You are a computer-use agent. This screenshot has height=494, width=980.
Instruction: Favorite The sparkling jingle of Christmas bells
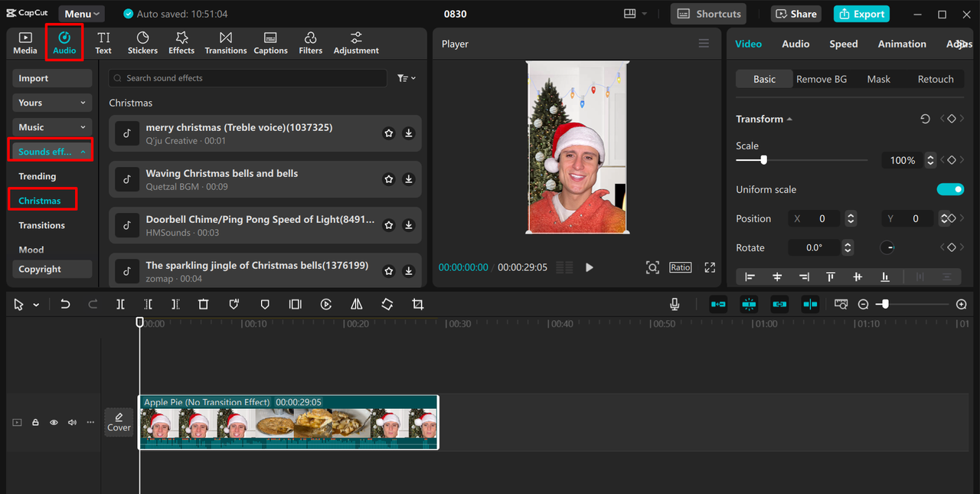tap(389, 271)
